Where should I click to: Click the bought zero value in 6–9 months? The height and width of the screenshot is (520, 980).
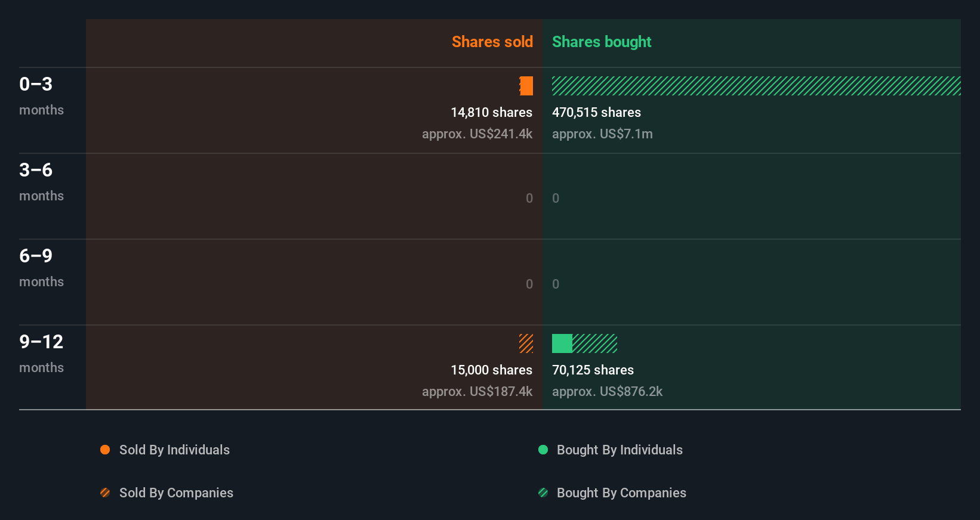556,284
